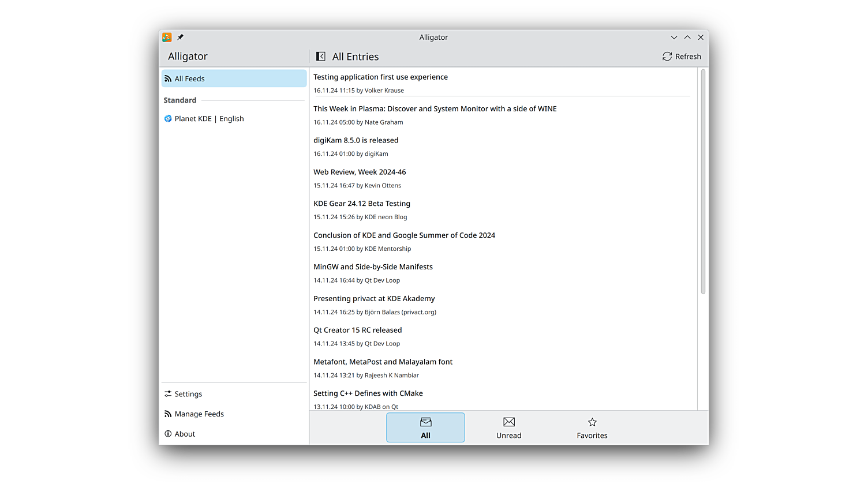Open Manage Feeds page
Image resolution: width=868 pixels, height=488 pixels.
[x=199, y=414]
